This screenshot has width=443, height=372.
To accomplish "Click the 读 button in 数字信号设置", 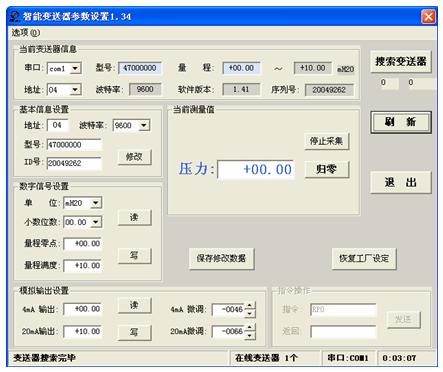I will (135, 218).
